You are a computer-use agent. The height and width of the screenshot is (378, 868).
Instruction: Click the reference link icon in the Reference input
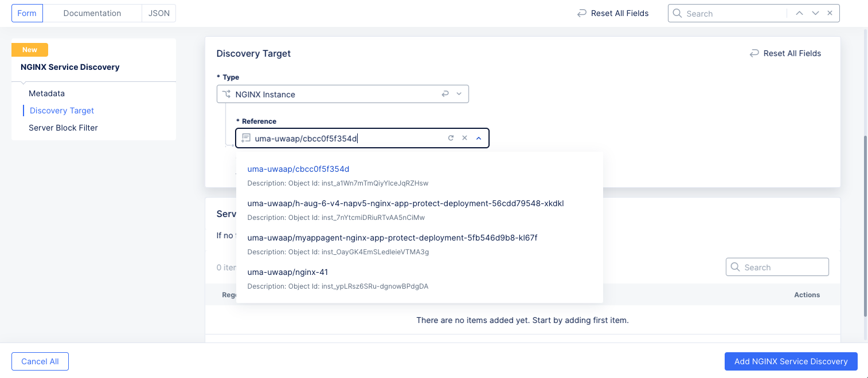click(246, 137)
